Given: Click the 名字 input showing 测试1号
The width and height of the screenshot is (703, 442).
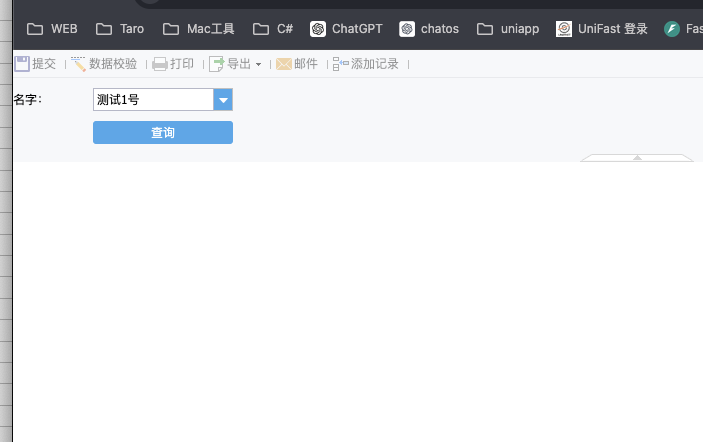Looking at the screenshot, I should (153, 100).
